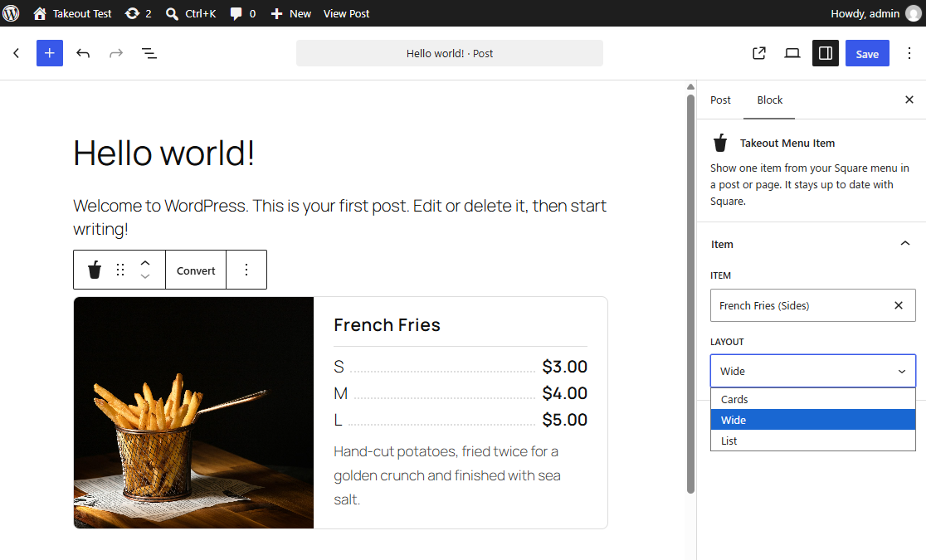Image resolution: width=926 pixels, height=560 pixels.
Task: Switch to the Post tab
Action: coord(720,100)
